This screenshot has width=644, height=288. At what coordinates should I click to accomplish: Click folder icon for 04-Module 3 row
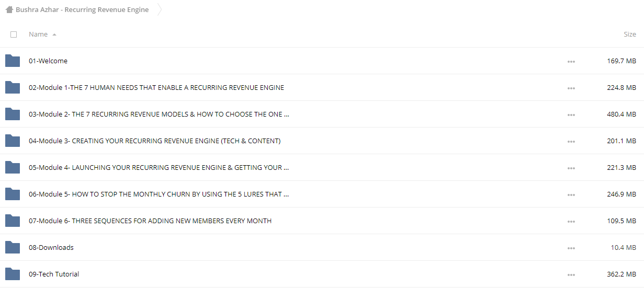point(13,141)
